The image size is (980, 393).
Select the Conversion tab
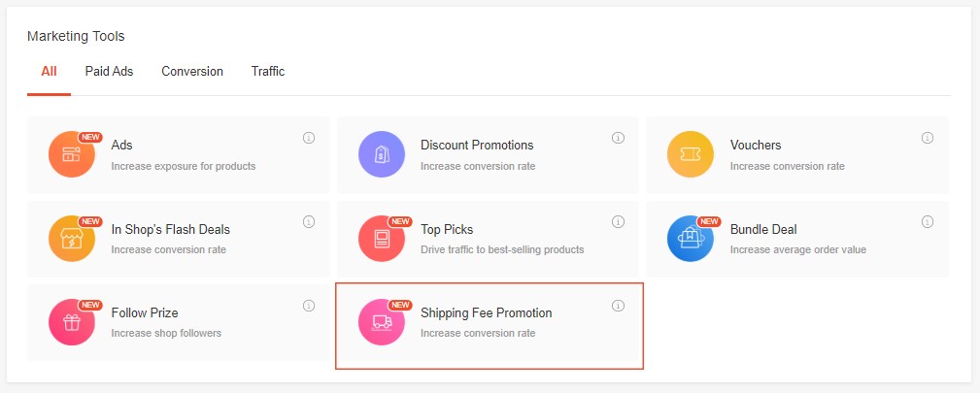pos(192,71)
